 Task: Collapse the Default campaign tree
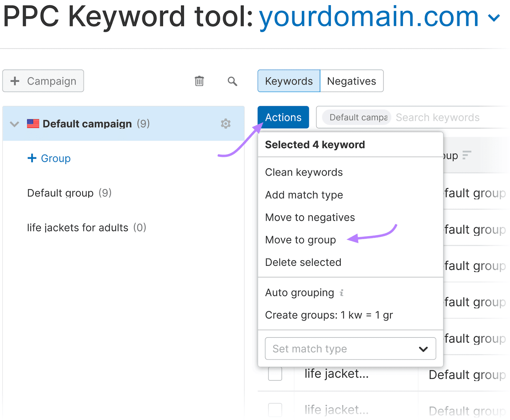tap(15, 124)
